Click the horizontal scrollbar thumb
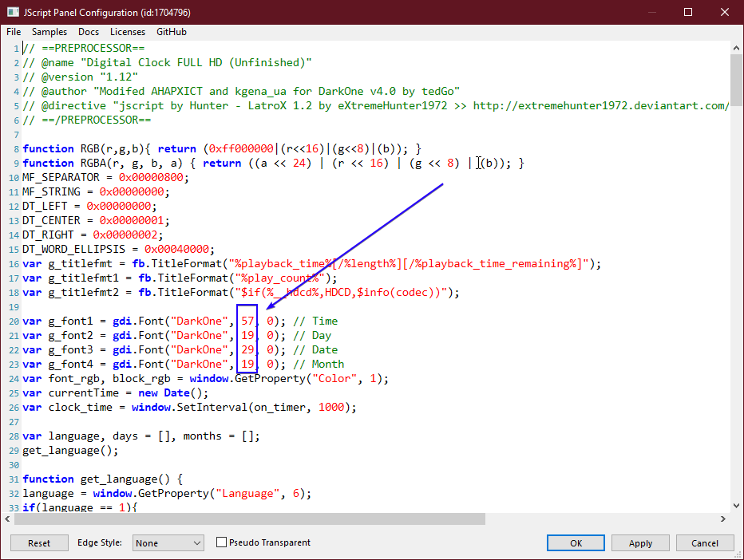 coord(250,519)
